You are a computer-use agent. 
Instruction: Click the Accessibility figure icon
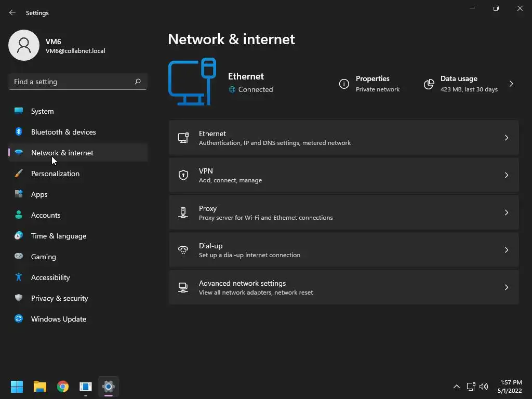point(19,277)
